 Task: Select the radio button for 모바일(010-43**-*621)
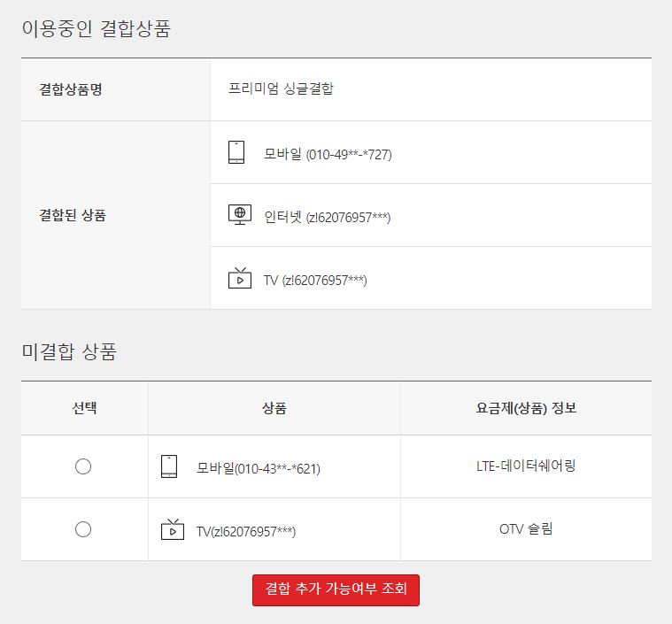pos(83,466)
